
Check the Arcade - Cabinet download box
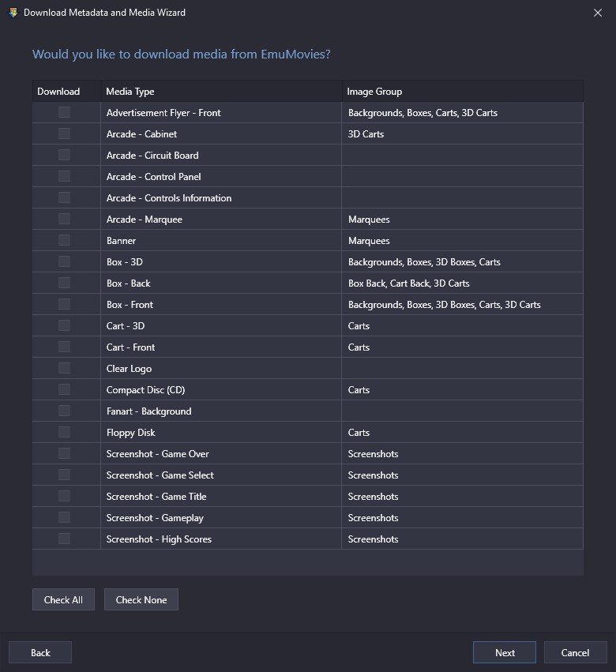click(x=64, y=133)
